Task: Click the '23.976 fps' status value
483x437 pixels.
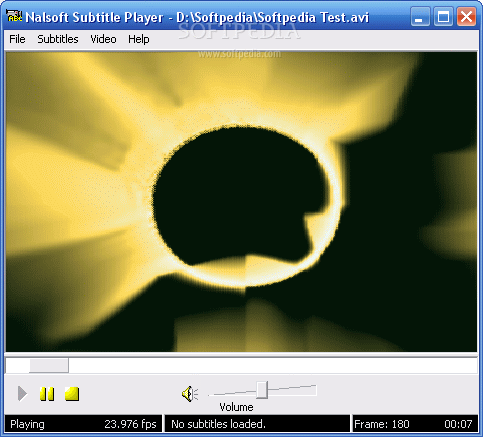Action: [130, 424]
